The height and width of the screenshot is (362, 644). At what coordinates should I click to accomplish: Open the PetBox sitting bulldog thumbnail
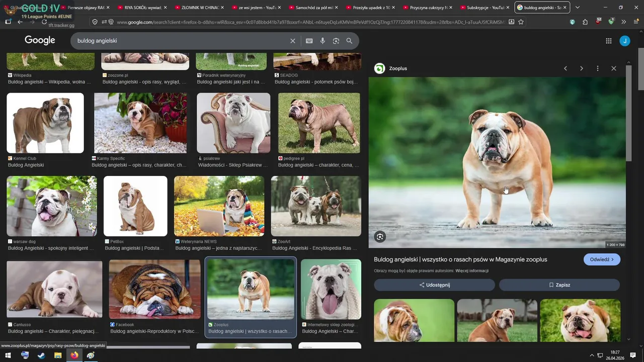[x=135, y=206]
